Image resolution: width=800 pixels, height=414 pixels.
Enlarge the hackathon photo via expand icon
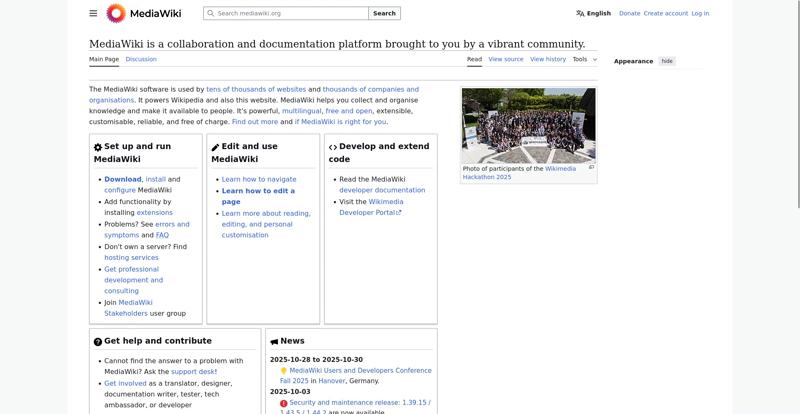click(x=591, y=168)
